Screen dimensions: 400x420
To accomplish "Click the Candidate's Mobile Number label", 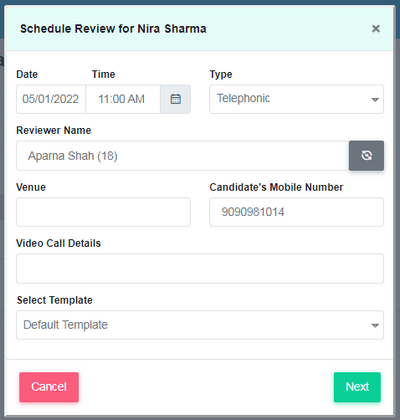I will tap(276, 187).
